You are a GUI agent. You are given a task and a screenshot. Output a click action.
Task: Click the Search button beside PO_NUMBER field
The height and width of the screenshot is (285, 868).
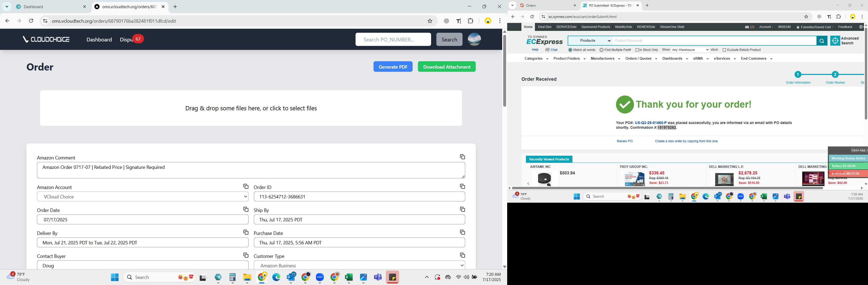tap(449, 39)
